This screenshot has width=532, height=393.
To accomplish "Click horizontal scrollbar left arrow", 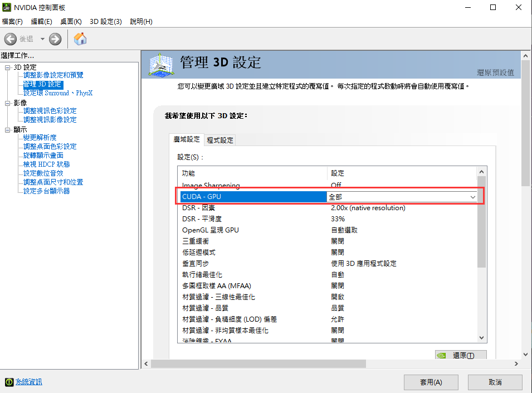I will (147, 364).
